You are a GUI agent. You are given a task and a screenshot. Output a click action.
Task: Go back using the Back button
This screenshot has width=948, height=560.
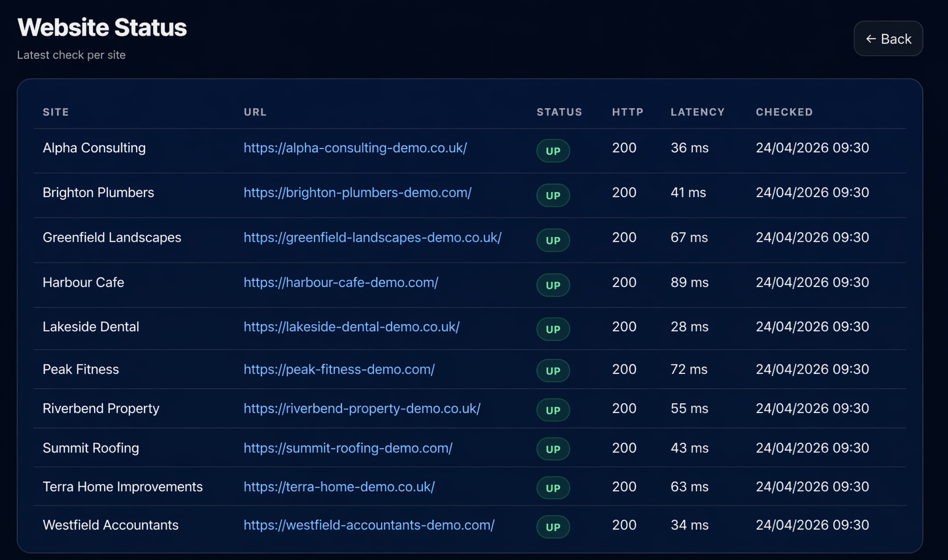(888, 39)
